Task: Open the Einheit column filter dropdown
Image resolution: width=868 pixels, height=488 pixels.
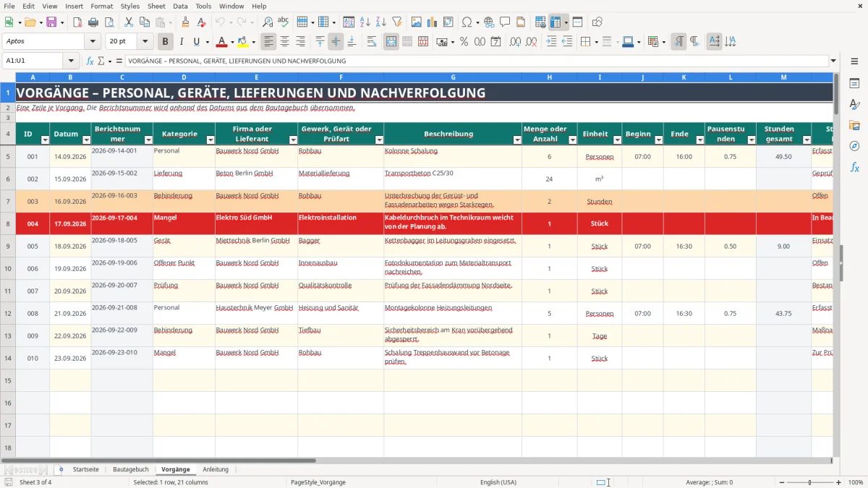Action: (616, 140)
